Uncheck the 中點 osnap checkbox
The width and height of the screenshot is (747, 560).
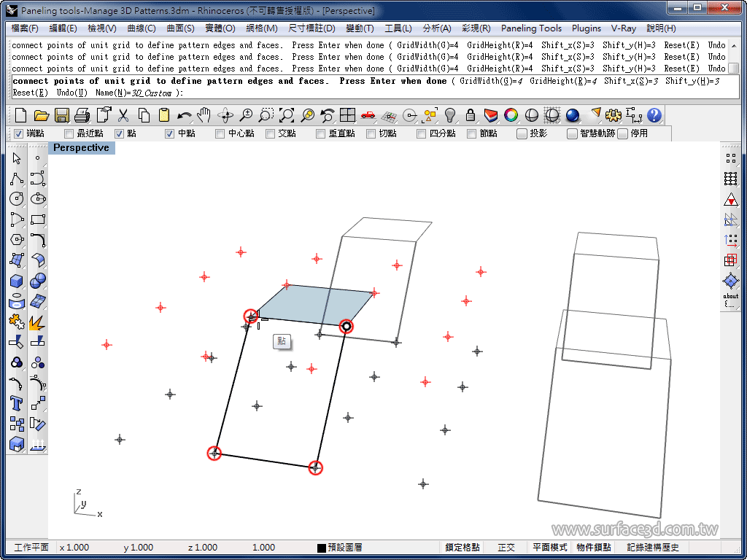(169, 134)
